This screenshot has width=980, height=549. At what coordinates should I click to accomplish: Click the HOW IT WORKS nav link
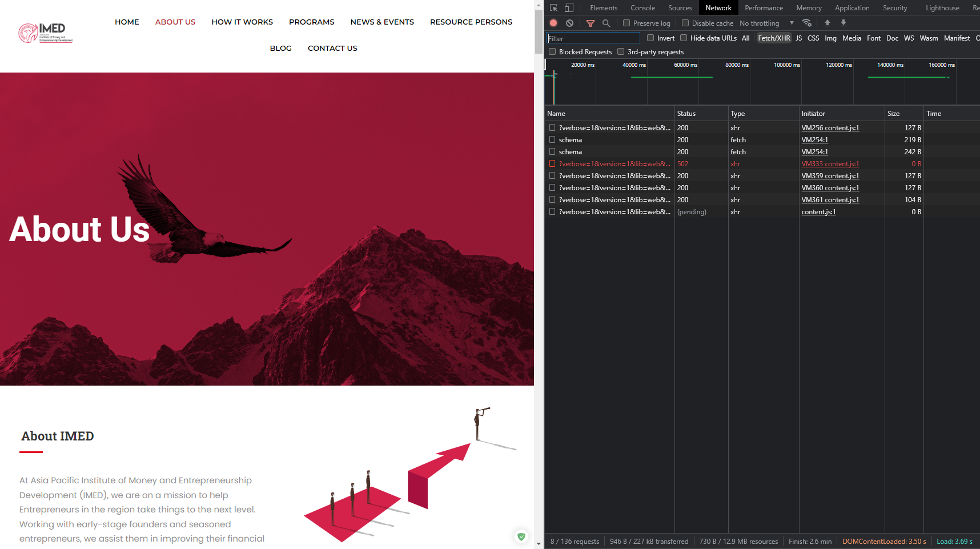click(242, 22)
